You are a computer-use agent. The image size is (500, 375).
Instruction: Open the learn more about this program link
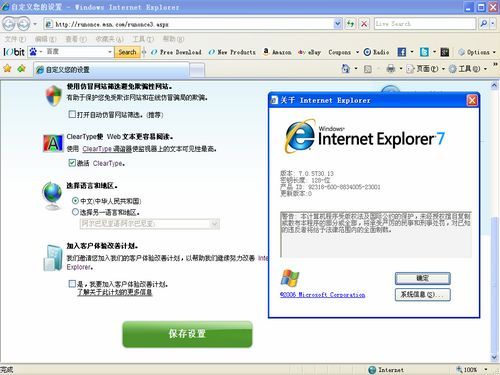(x=115, y=292)
